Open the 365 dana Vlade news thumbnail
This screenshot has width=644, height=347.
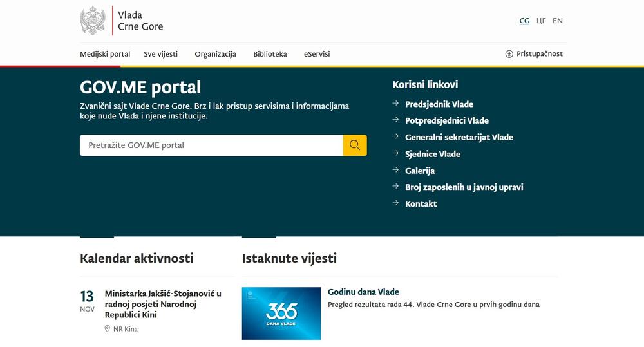281,314
